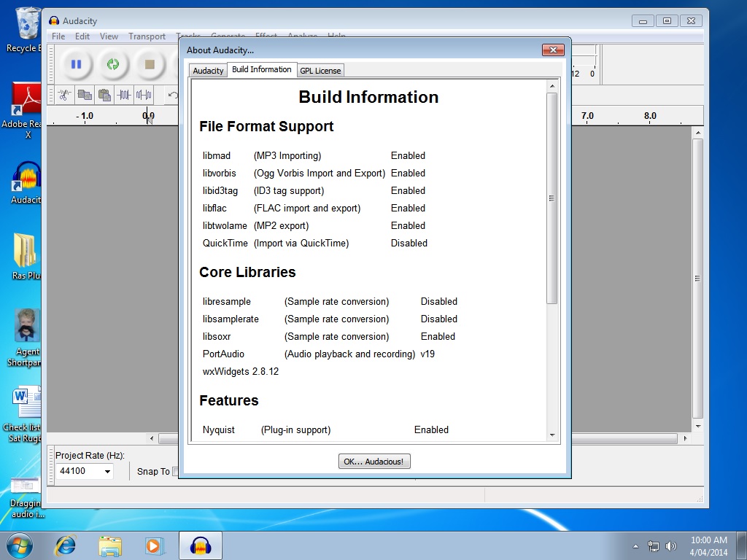
Task: Click the 8.0 mark on the timeline ruler
Action: pyautogui.click(x=650, y=116)
